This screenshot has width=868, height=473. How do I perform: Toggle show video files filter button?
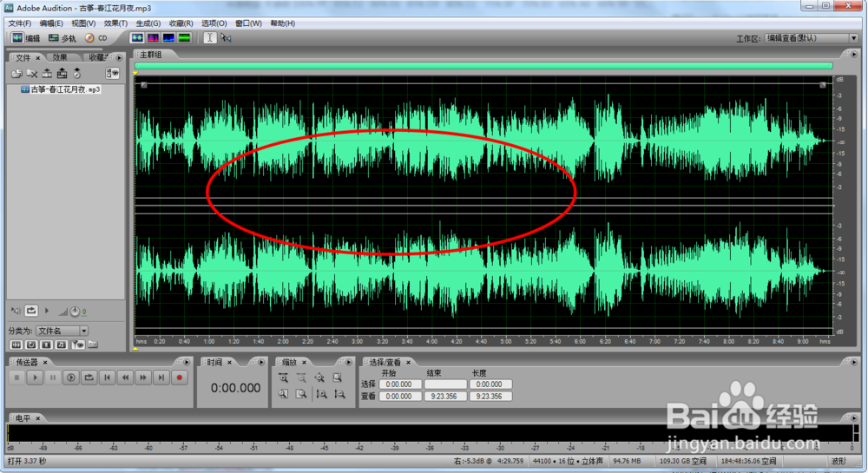[x=47, y=345]
